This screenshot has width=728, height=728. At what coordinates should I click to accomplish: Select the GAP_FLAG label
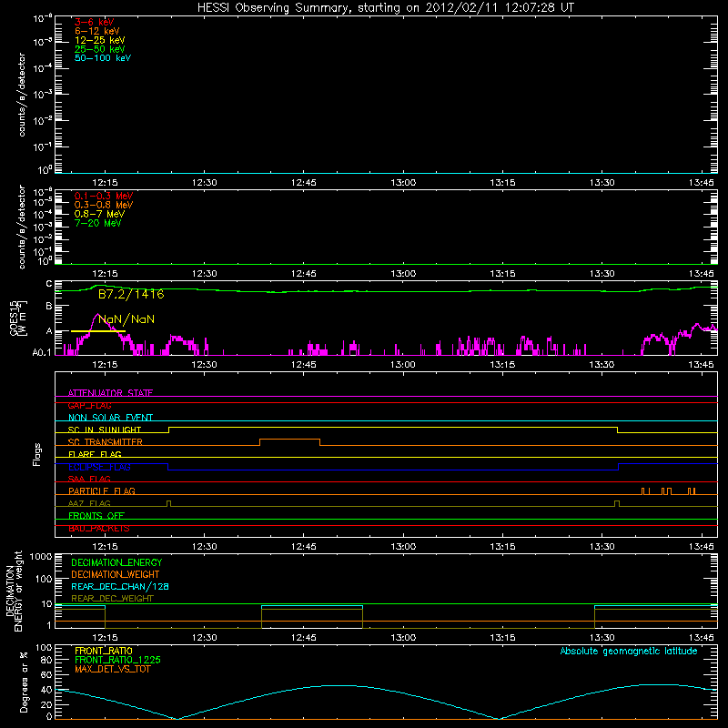pos(89,405)
